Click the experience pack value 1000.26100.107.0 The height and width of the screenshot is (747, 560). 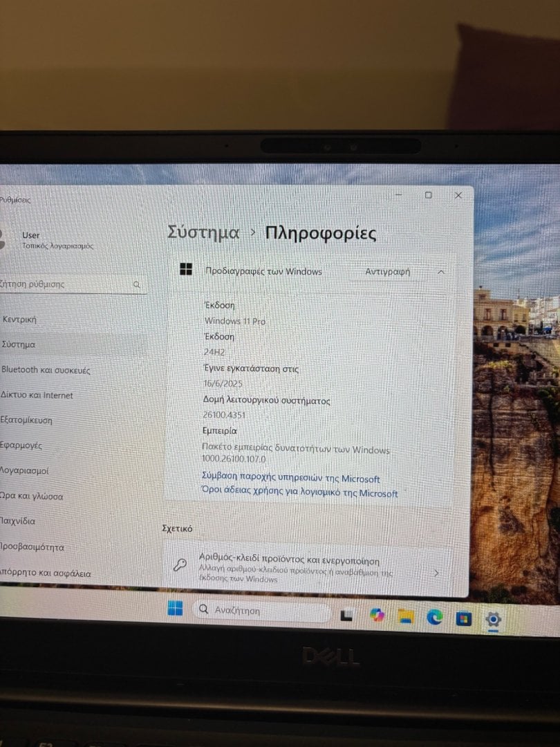[234, 459]
